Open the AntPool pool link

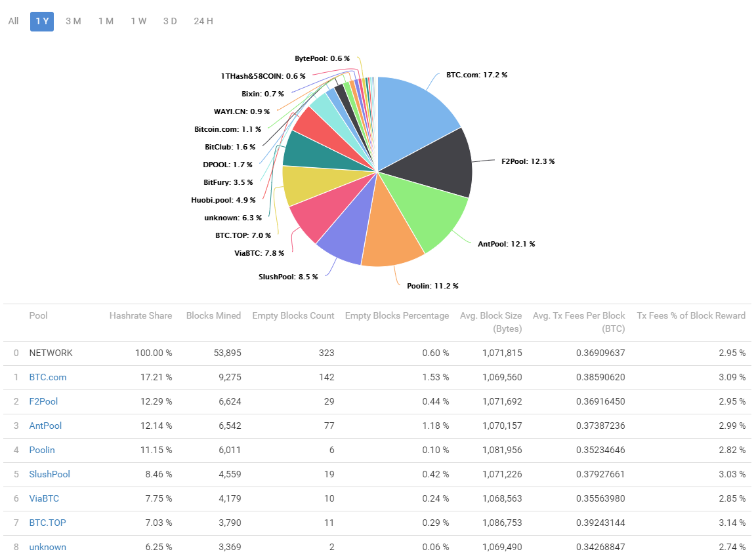tap(45, 426)
